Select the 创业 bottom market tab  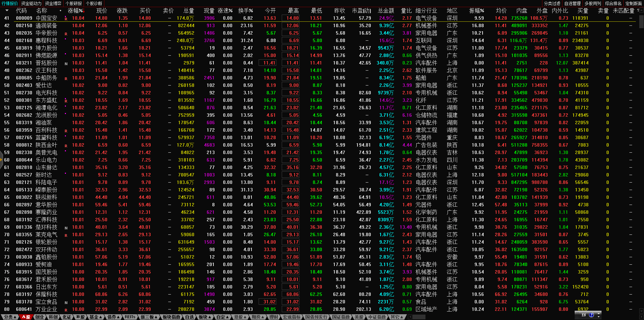(40, 317)
